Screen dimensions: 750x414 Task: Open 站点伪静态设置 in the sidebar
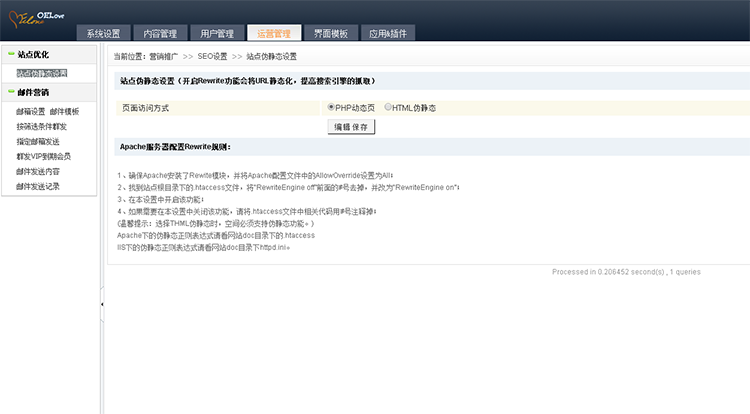click(x=42, y=73)
